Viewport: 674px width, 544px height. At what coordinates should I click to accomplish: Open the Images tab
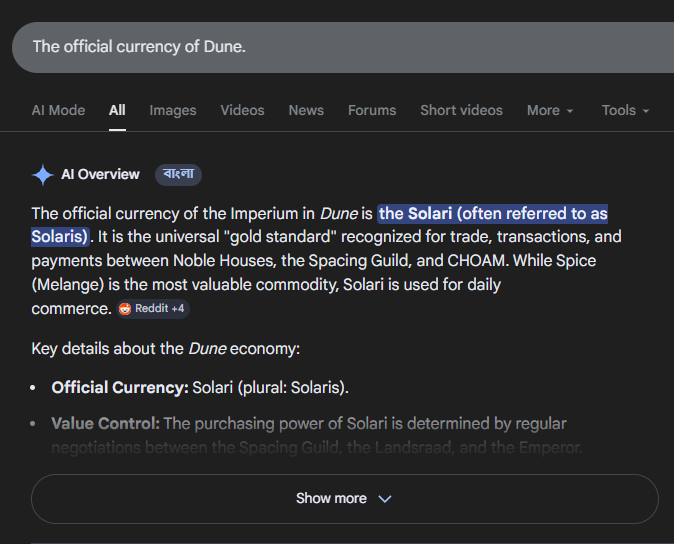coord(173,110)
